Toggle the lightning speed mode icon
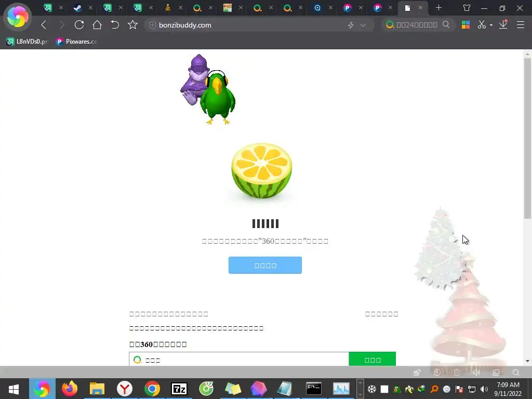This screenshot has width=532, height=399. (x=351, y=25)
